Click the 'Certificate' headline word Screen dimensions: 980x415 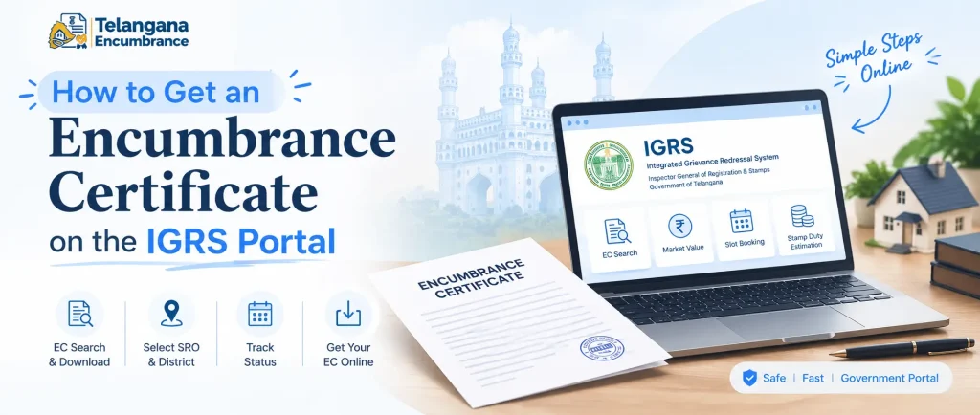coord(183,192)
